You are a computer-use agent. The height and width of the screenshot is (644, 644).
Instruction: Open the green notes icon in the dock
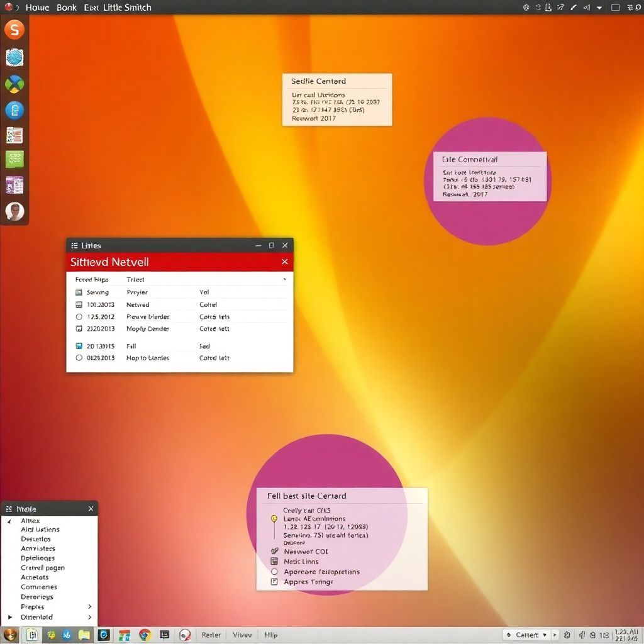14,159
